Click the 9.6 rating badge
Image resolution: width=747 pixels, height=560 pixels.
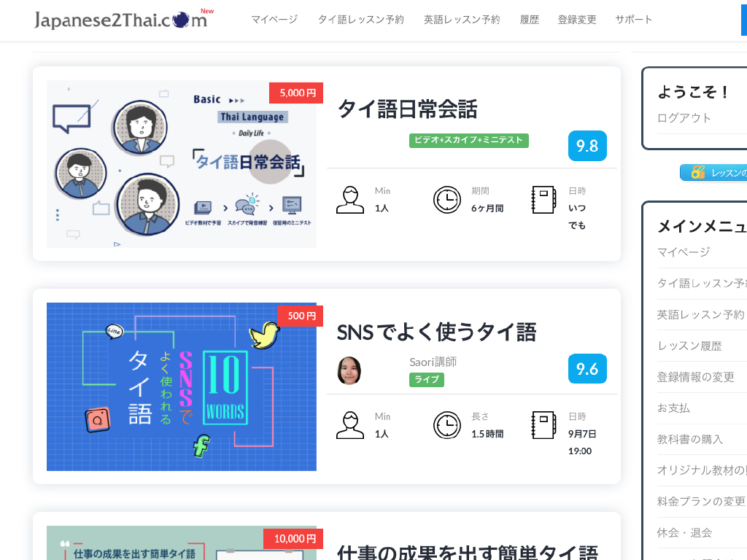pyautogui.click(x=587, y=368)
